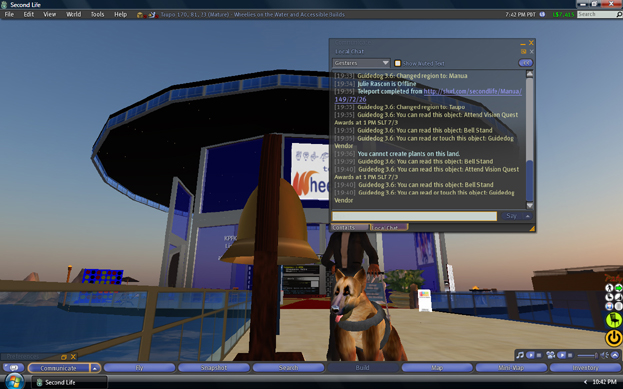Click the blue collapse arrows button in Local Chat

pyautogui.click(x=526, y=63)
